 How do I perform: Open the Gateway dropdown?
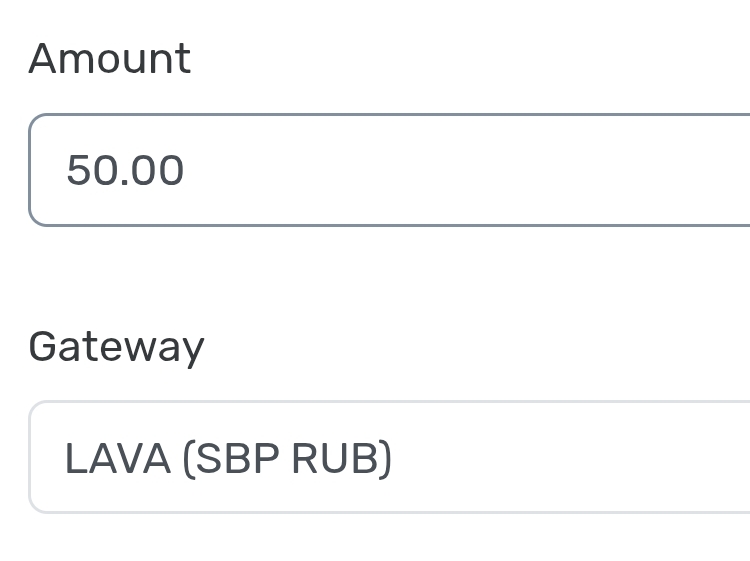pos(390,457)
